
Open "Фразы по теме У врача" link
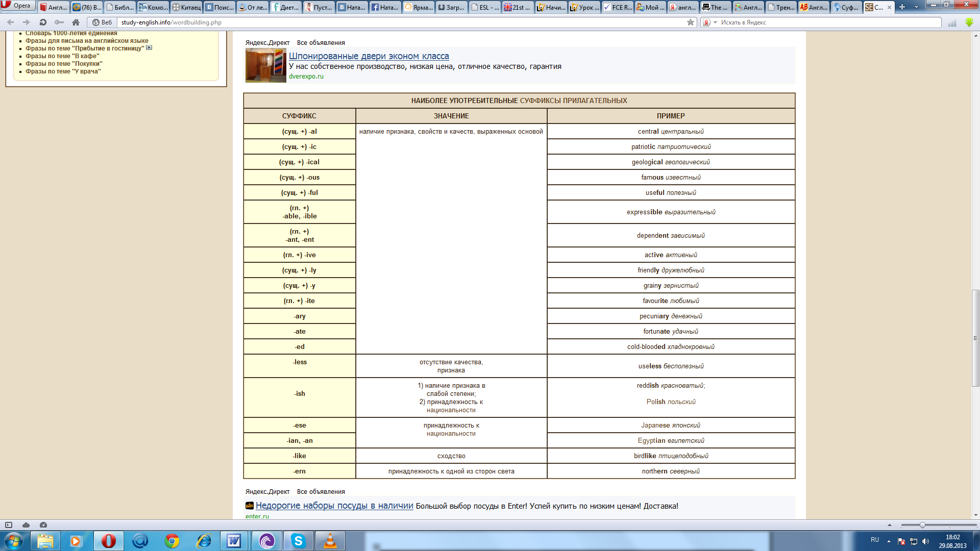point(63,71)
